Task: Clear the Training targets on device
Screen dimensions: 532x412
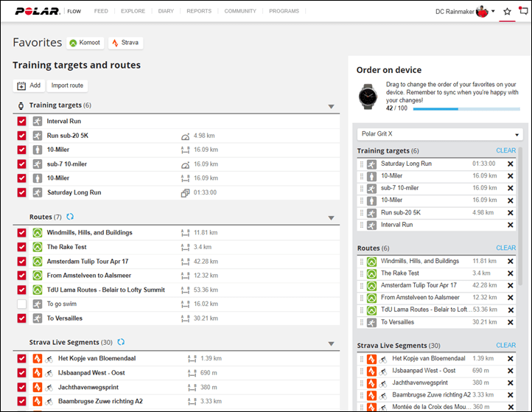Action: [505, 150]
